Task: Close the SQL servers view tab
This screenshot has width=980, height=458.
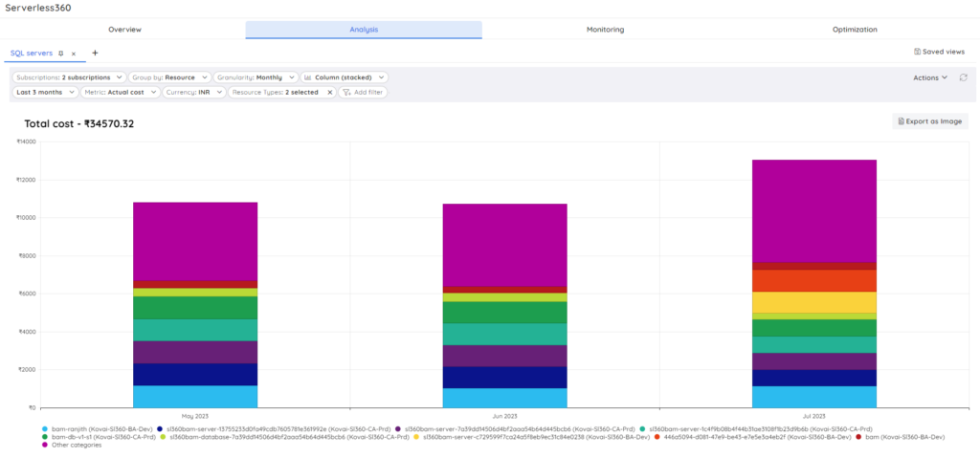Action: click(x=74, y=54)
